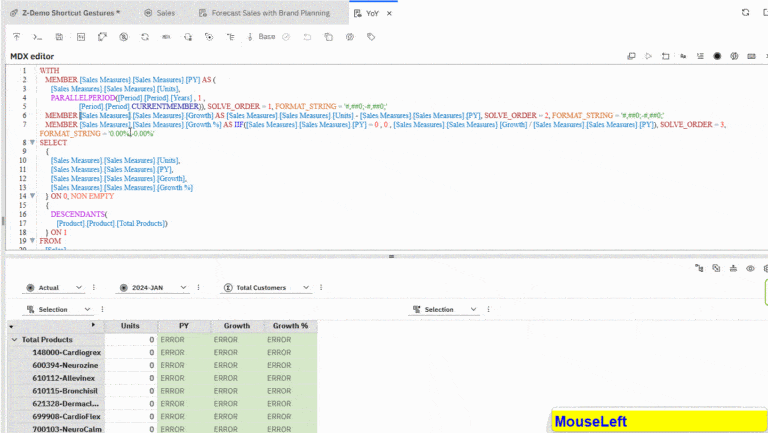Open Forecast Sales with Brand Planning tab

265,13
